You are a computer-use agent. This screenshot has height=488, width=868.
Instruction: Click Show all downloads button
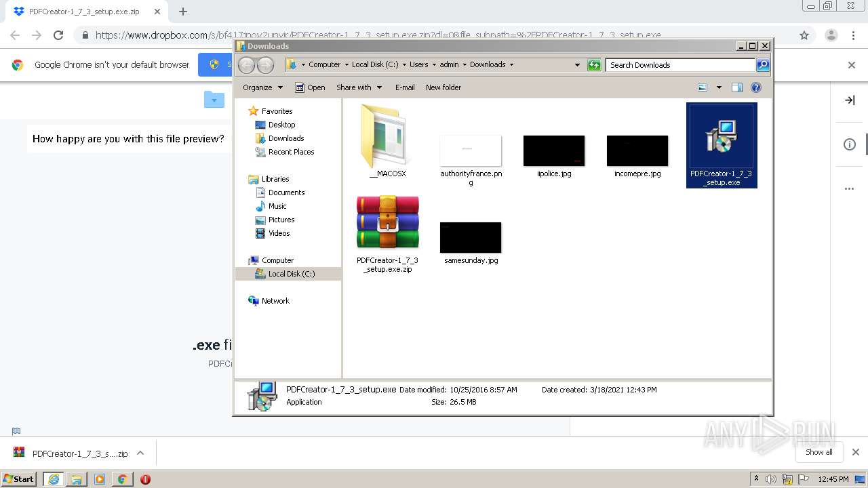coord(819,452)
